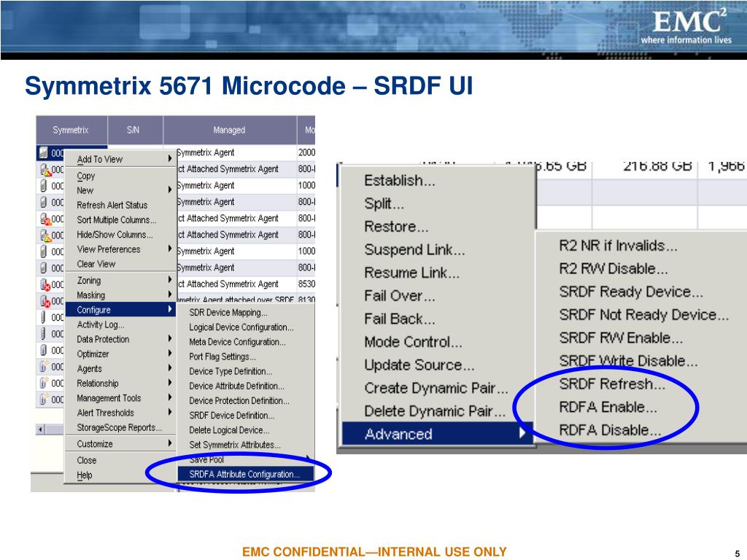747x560 pixels.
Task: Select Meta Device Configuration...
Action: click(x=245, y=343)
